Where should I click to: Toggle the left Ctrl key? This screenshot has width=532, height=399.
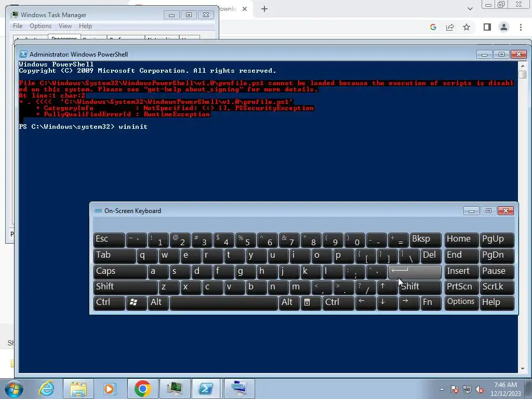[x=109, y=303]
